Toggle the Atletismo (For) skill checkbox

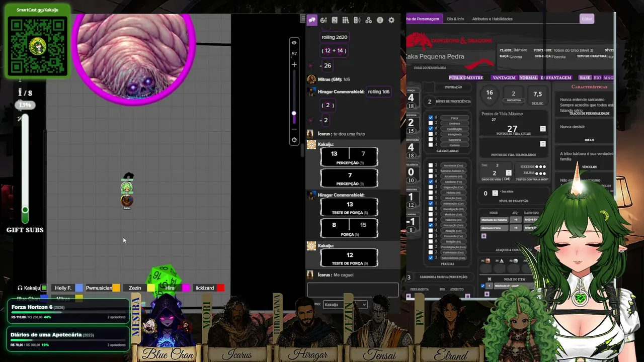coord(430,182)
